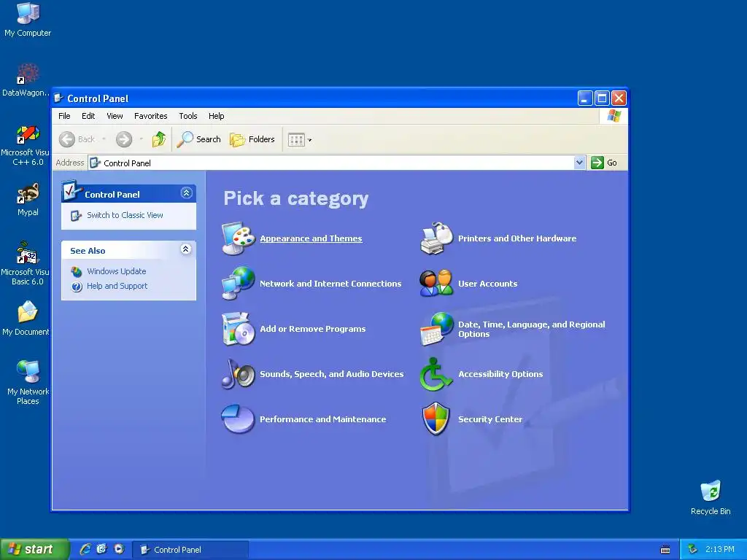Click the Printers and Other Hardware text link
747x560 pixels.
click(517, 238)
